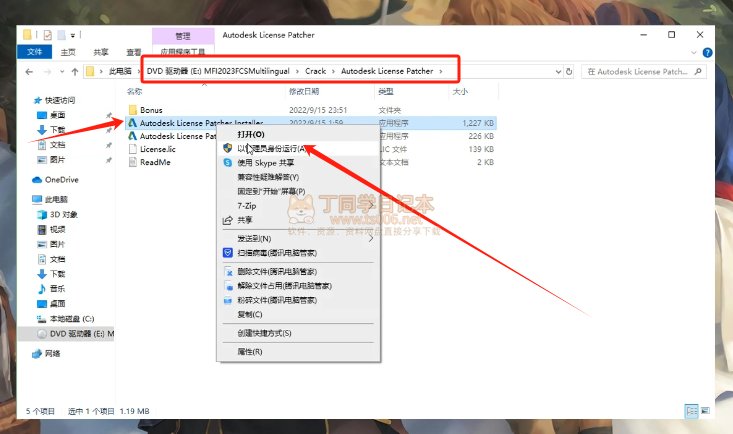Viewport: 733px width, 434px height.
Task: Click the forward navigation arrow
Action: (x=48, y=72)
